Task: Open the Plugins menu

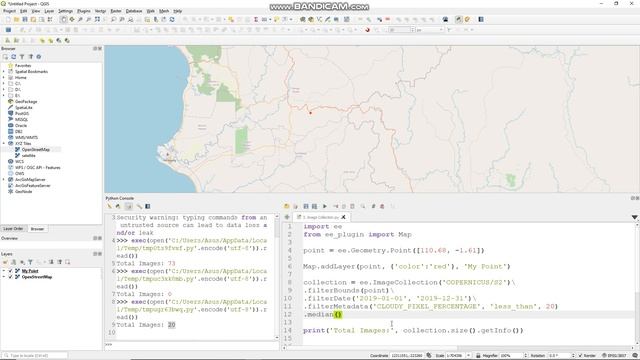Action: pos(84,11)
